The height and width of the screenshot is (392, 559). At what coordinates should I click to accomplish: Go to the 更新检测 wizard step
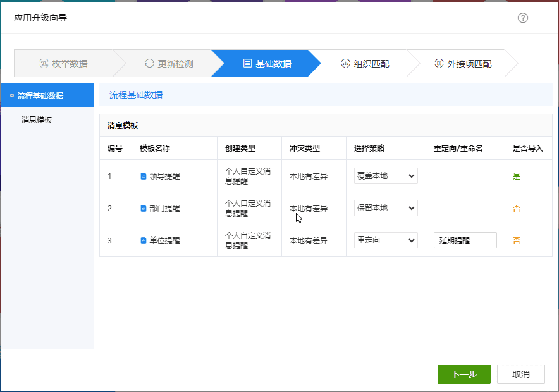pos(169,63)
